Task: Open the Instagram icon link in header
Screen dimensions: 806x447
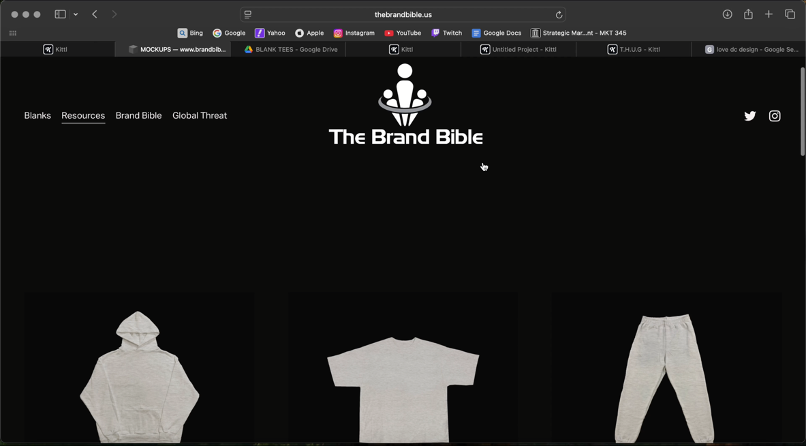Action: [775, 116]
